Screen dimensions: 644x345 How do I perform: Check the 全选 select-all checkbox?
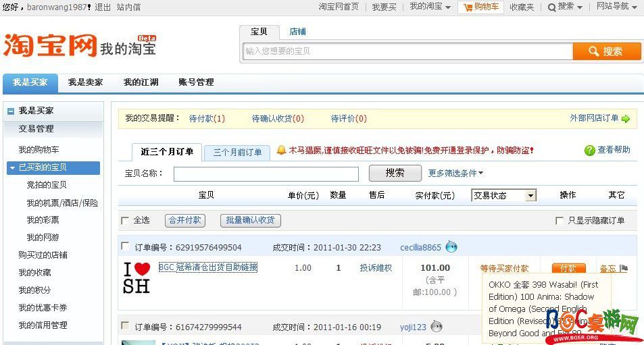(x=125, y=221)
